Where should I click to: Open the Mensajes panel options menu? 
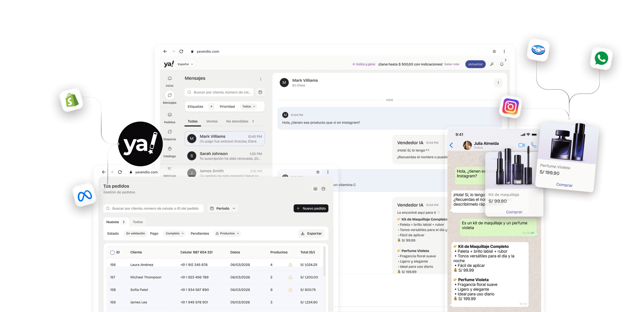point(260,79)
